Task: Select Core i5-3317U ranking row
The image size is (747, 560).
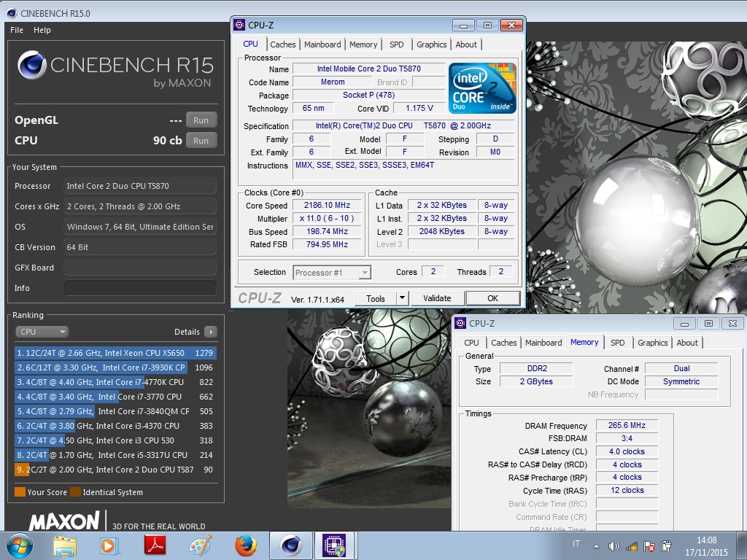Action: pyautogui.click(x=116, y=455)
